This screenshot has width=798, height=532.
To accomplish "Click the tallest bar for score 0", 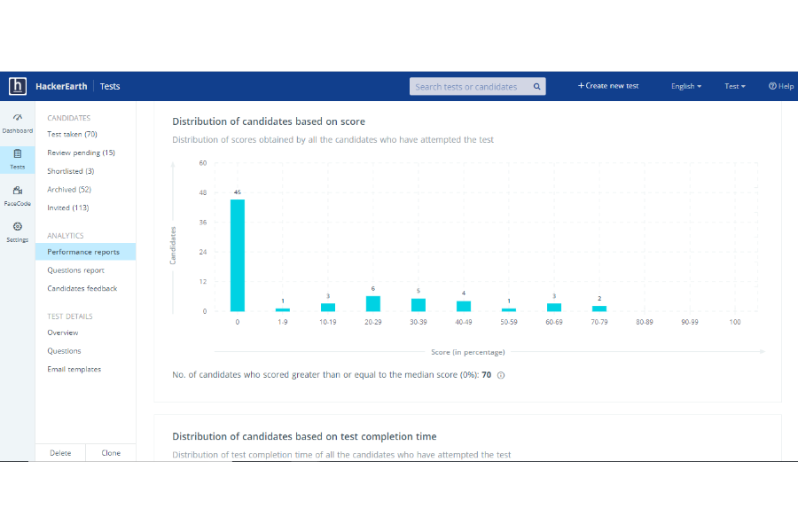I will click(238, 255).
